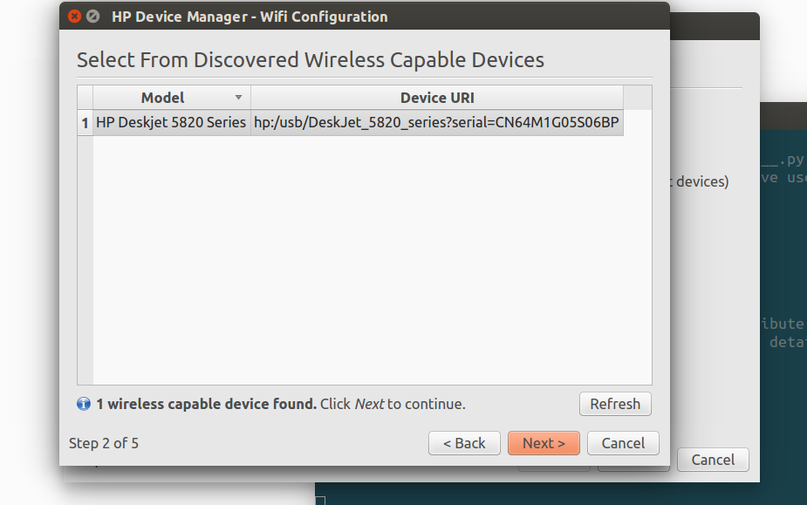807x505 pixels.
Task: Click the "1 wireless capable device found" message
Action: [x=206, y=404]
